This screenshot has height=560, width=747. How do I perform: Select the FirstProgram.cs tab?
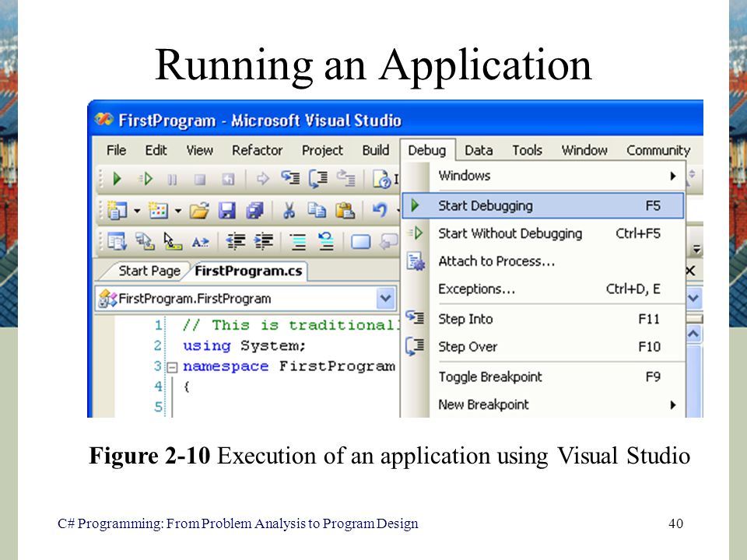[248, 271]
